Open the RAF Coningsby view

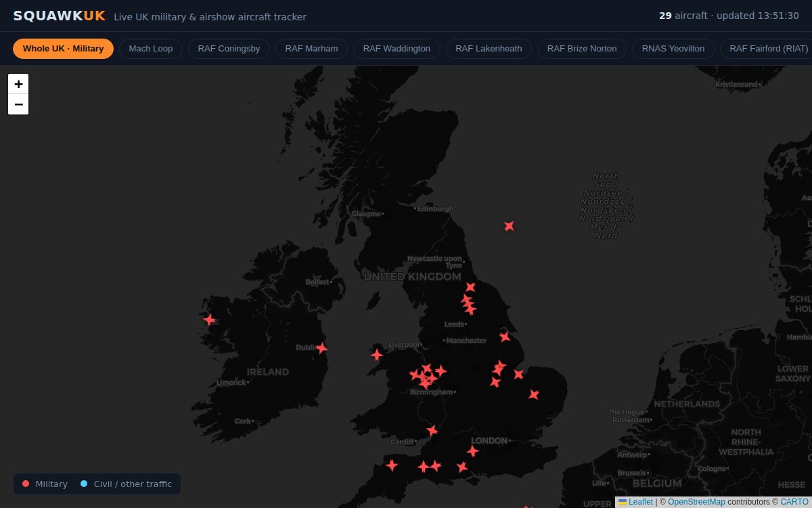tap(229, 49)
